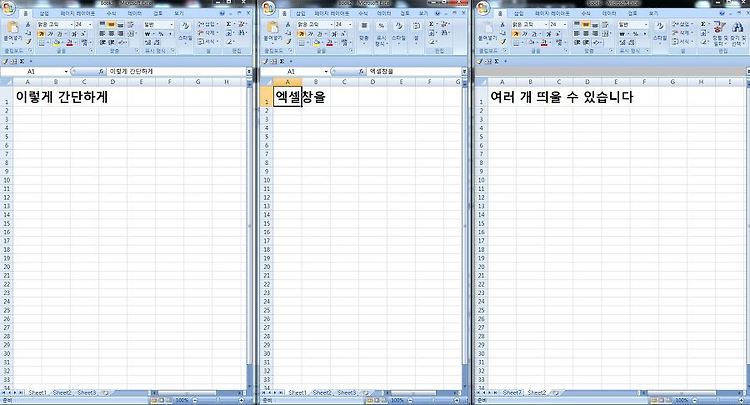Click the AutoSum sigma icon in the left window ribbon
This screenshot has width=750, height=405.
(x=228, y=24)
